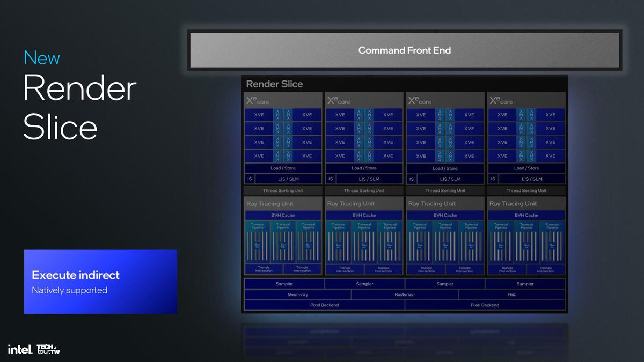Click the Execute indirect blue box
Viewport: 644px width, 362px height.
[100, 282]
